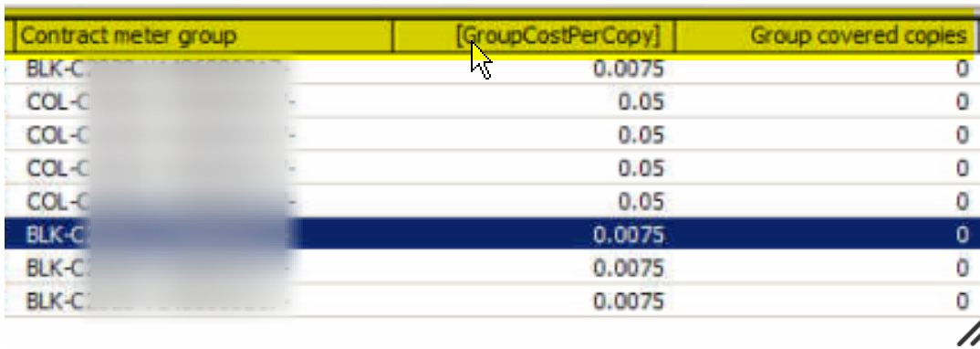Viewport: 980px width, 349px height.
Task: Sort by Contract meter group column header
Action: pyautogui.click(x=203, y=37)
